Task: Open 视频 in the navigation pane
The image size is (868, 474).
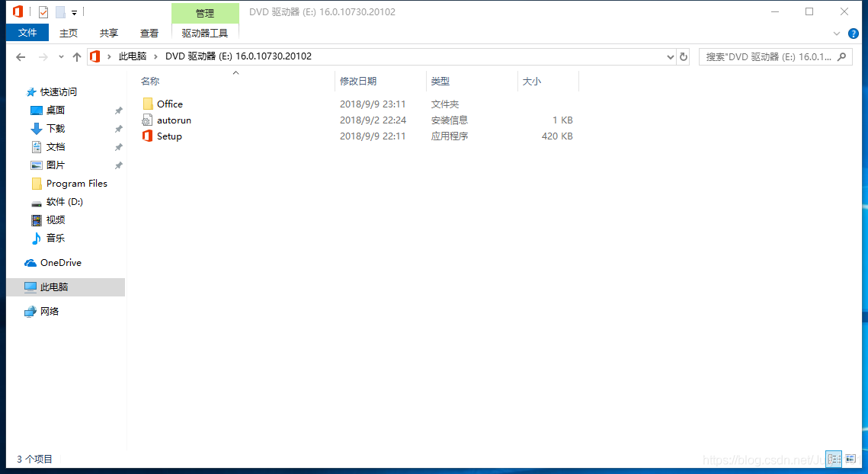Action: pos(56,219)
